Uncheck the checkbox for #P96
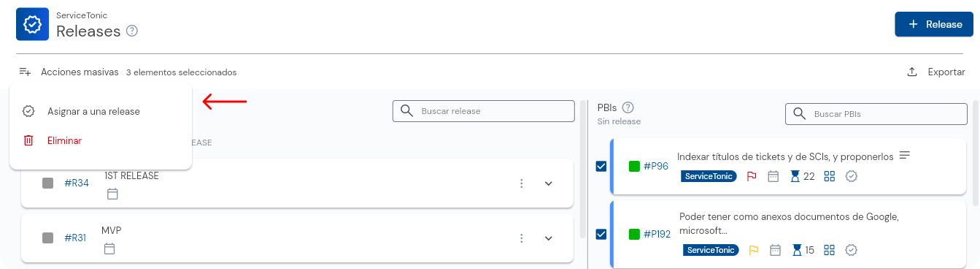This screenshot has width=980, height=269. (x=601, y=167)
